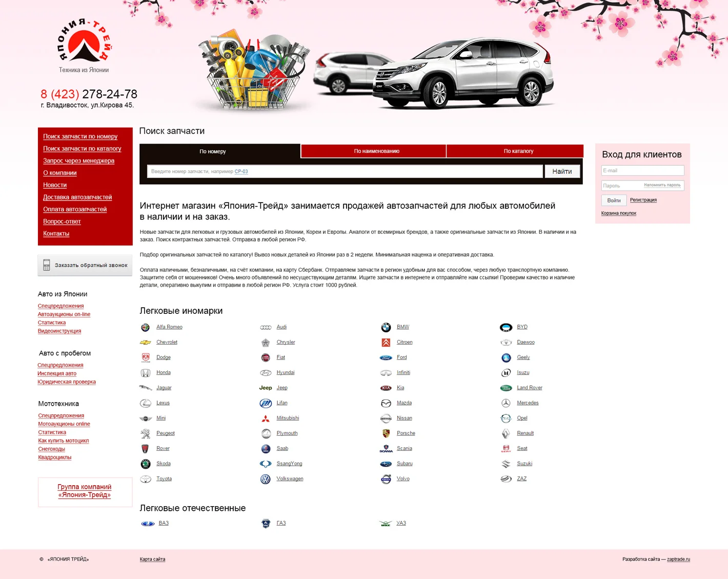Viewport: 728px width, 579px height.
Task: Click the Alfa Romeo logo icon
Action: (146, 327)
